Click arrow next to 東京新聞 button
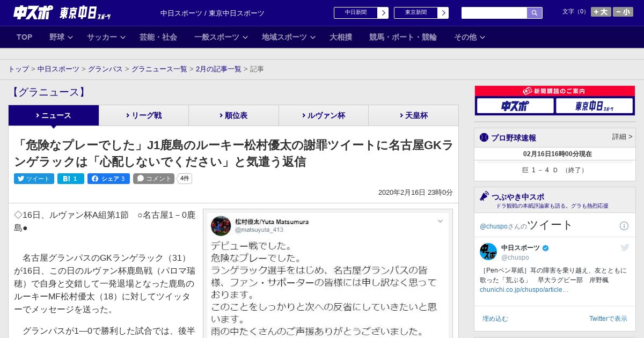The height and width of the screenshot is (338, 644). point(443,13)
